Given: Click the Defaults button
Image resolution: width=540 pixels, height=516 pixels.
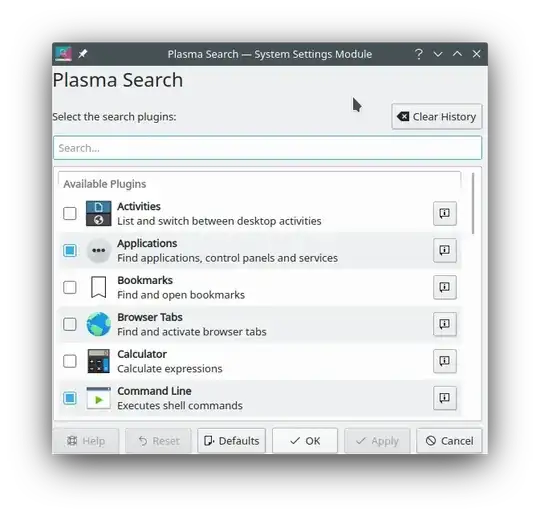Looking at the screenshot, I should click(x=231, y=441).
